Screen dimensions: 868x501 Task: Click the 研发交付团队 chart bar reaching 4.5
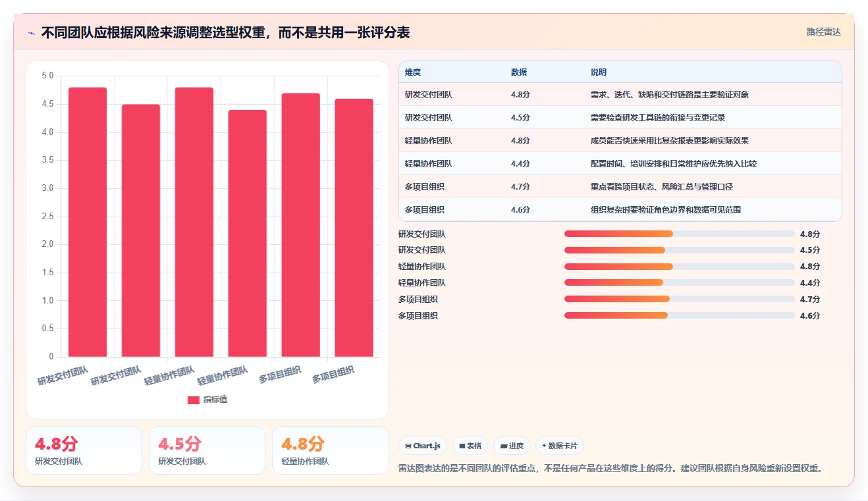pos(141,230)
